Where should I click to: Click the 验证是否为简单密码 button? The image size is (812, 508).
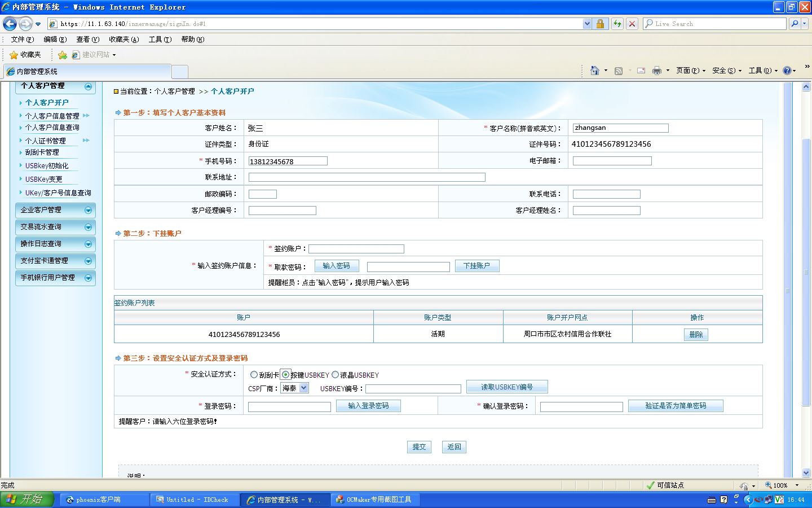(x=676, y=406)
